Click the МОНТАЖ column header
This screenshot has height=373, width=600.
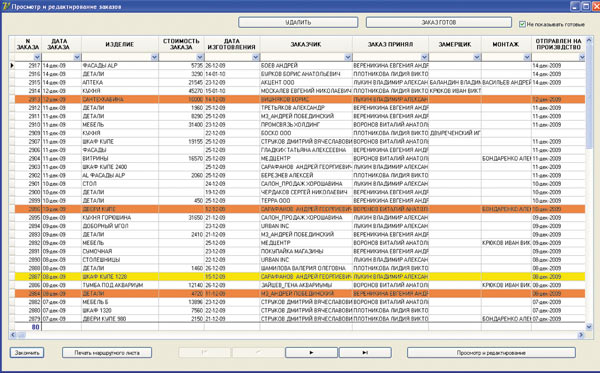pyautogui.click(x=506, y=44)
